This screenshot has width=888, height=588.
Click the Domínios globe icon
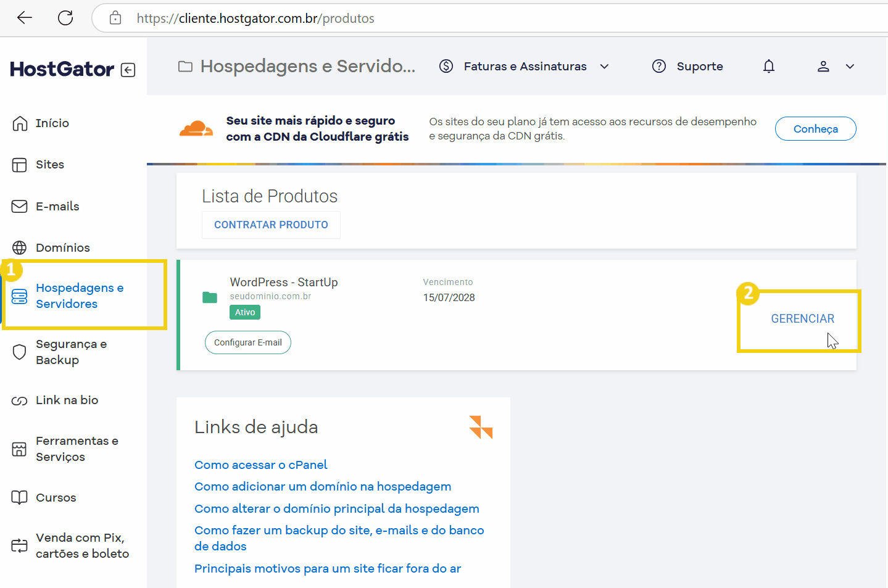(x=20, y=247)
